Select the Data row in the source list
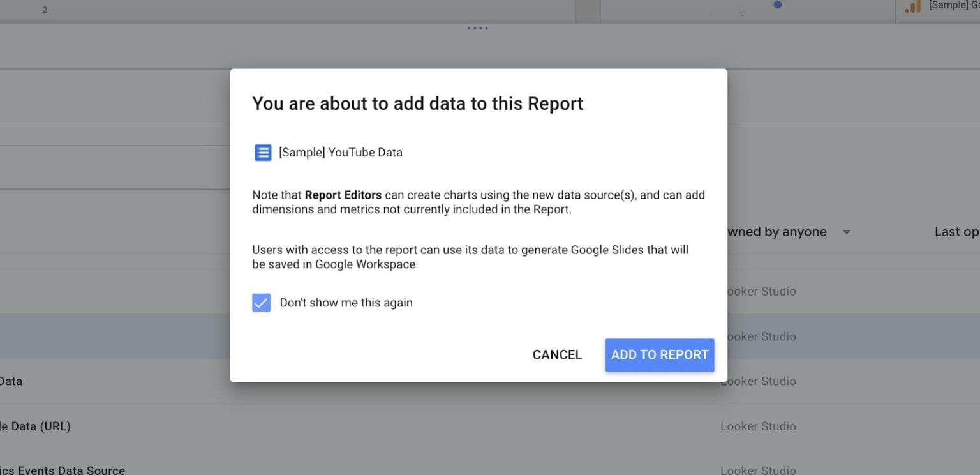Image resolution: width=980 pixels, height=475 pixels. tap(11, 381)
